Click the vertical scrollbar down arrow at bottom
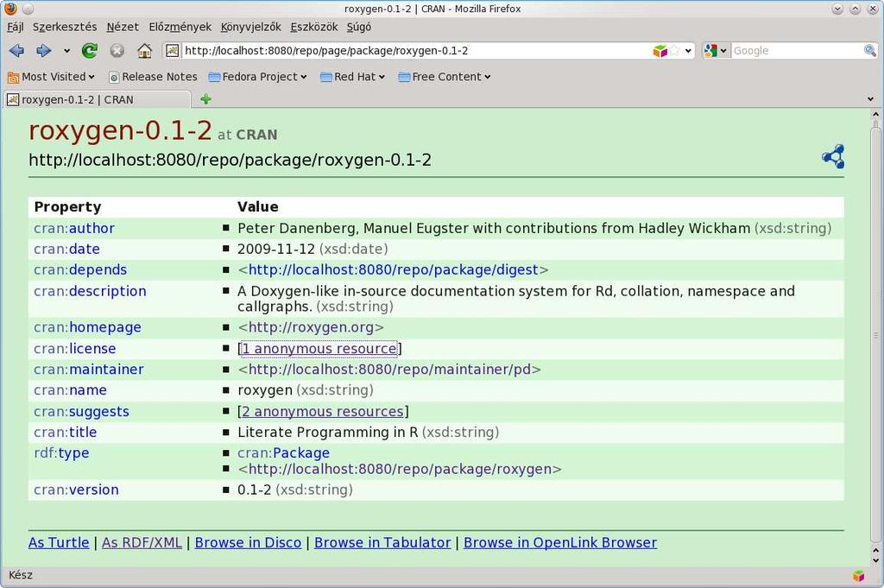This screenshot has height=588, width=884. tap(875, 561)
